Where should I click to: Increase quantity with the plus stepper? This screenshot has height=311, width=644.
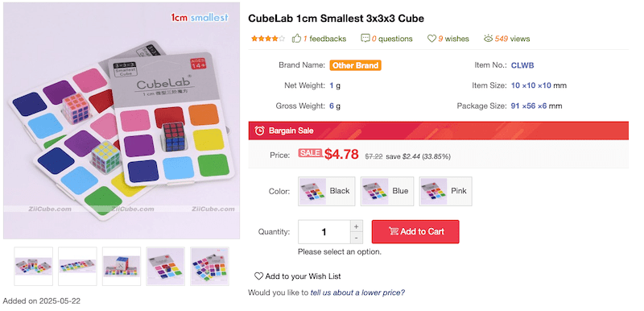click(356, 226)
